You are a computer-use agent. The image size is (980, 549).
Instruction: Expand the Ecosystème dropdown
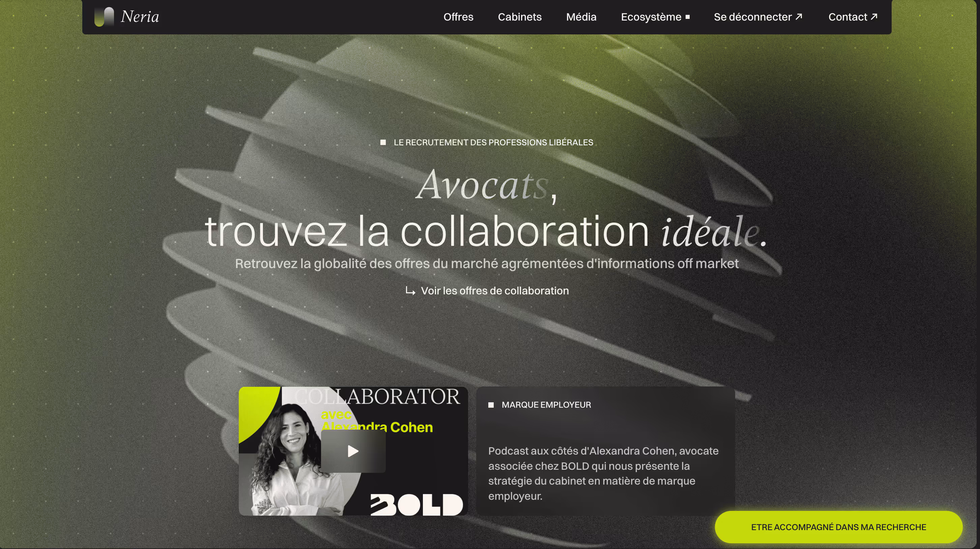coord(655,17)
